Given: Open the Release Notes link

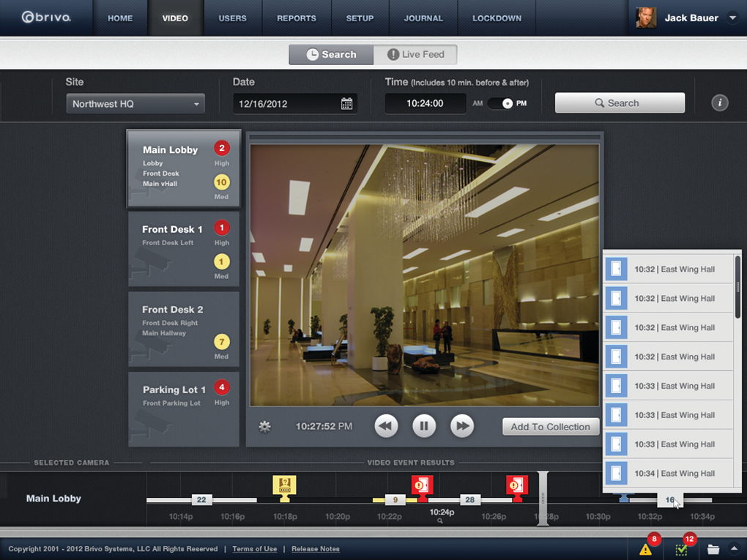Looking at the screenshot, I should point(315,548).
